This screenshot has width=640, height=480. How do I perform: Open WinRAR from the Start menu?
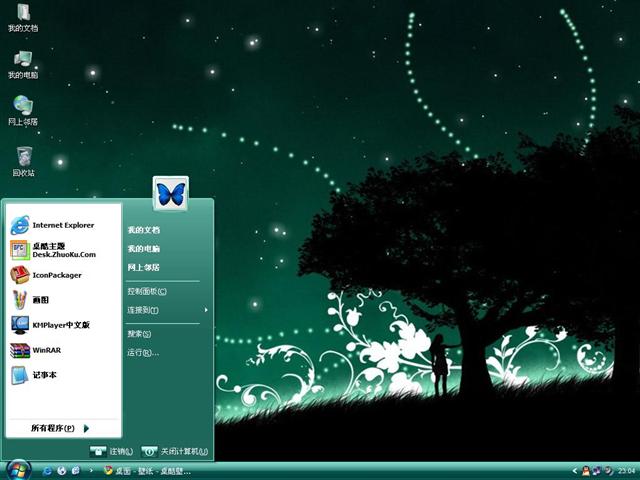[45, 350]
